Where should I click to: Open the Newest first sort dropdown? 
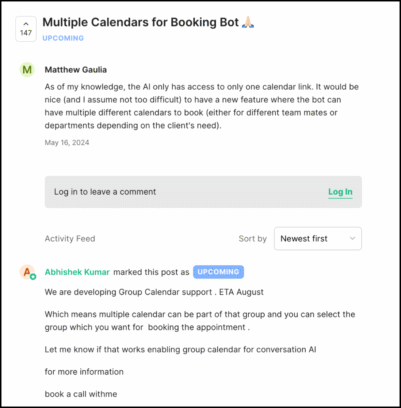click(318, 239)
